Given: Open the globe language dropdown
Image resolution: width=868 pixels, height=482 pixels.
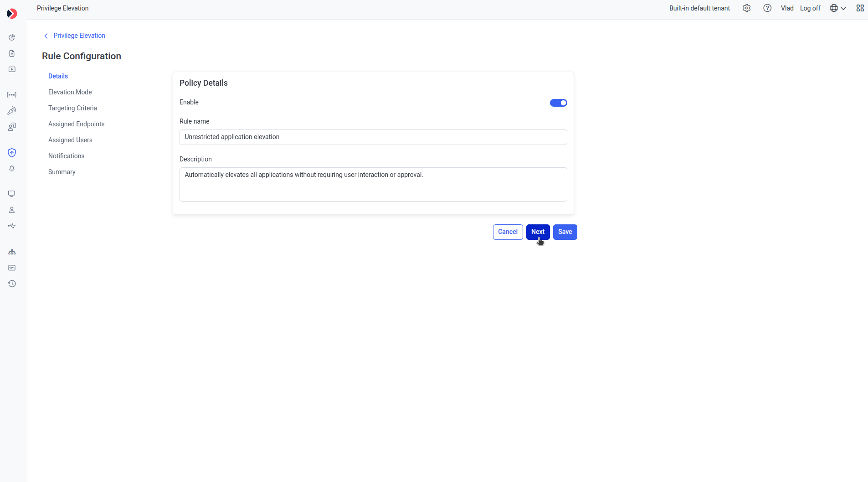Looking at the screenshot, I should click(x=838, y=8).
